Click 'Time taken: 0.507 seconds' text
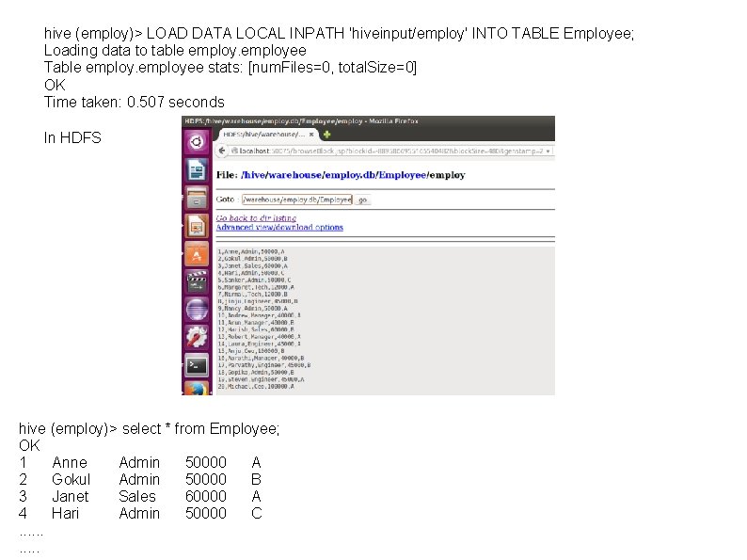 coord(134,102)
